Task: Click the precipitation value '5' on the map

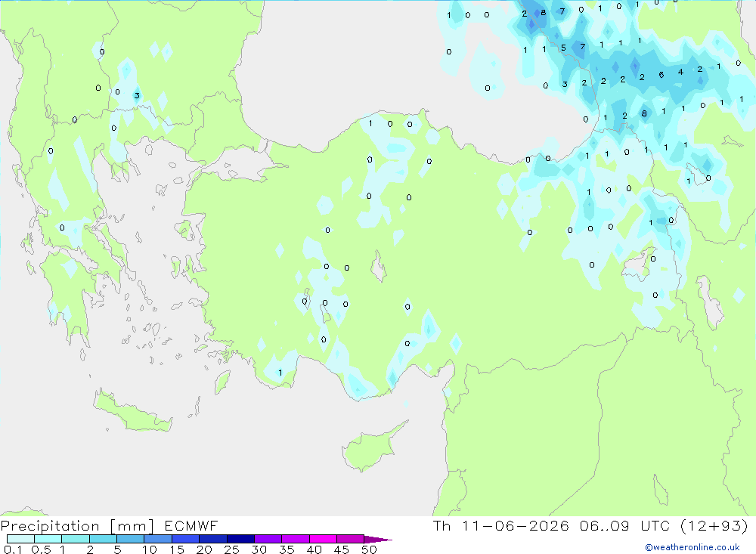Action: point(563,48)
